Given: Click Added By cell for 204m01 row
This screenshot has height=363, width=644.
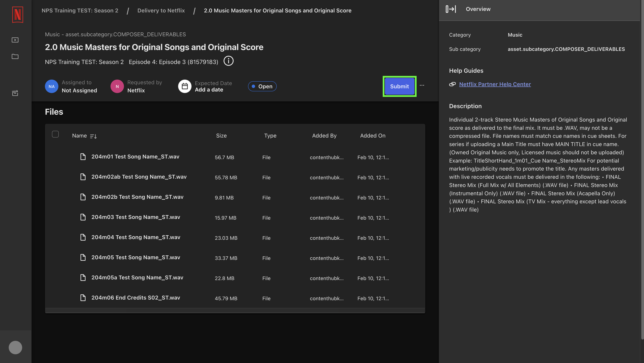Looking at the screenshot, I should click(327, 157).
